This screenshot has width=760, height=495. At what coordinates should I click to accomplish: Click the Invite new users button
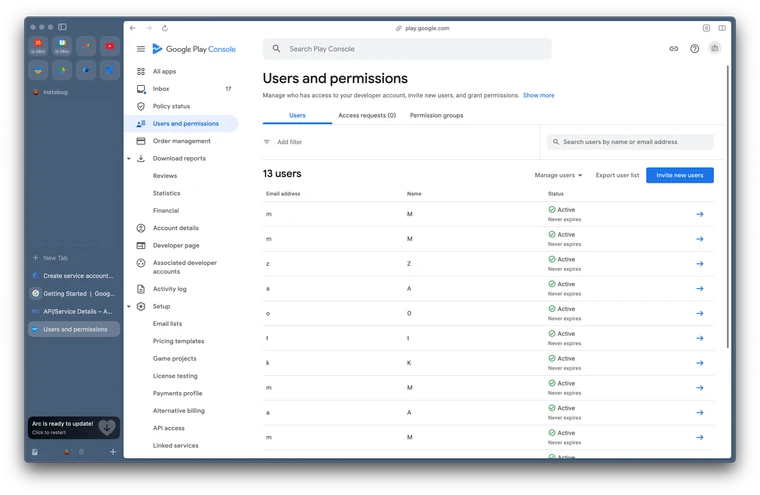coord(679,175)
